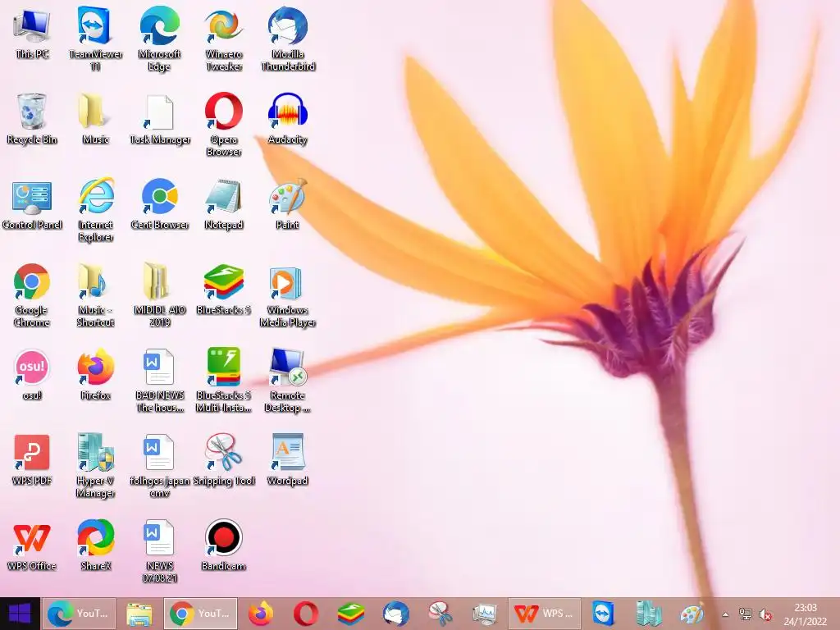Open the MIDIDL AIO 2019 folder
Screen dimensions: 840x630
click(x=160, y=295)
